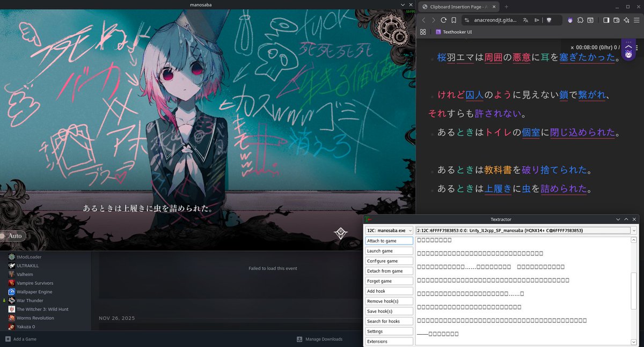Toggle the browser sidebar panel

(606, 20)
